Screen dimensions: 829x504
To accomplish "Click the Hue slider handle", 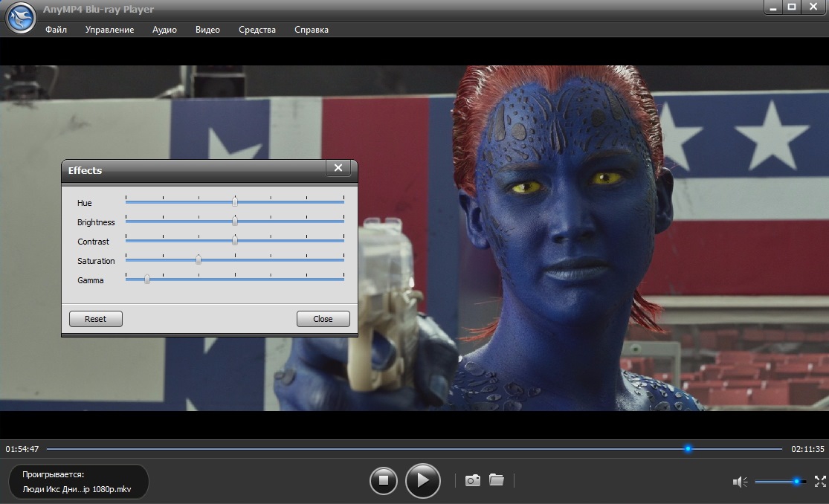I will pos(235,201).
